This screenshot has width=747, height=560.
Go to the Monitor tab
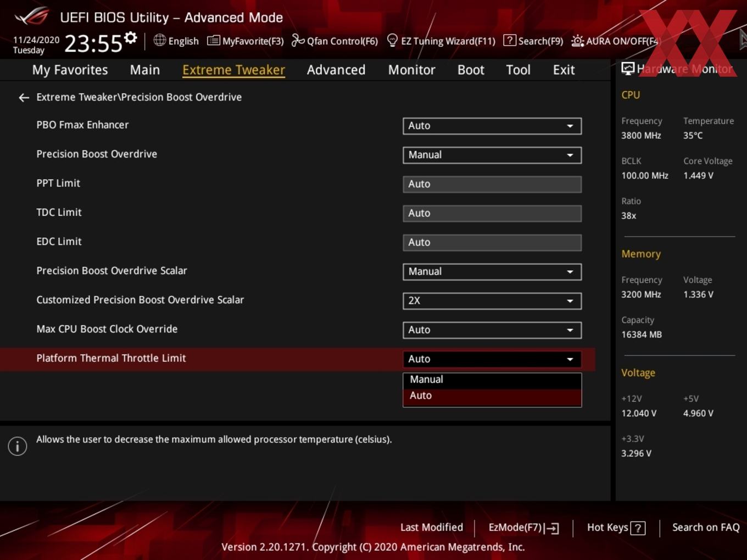(x=412, y=70)
